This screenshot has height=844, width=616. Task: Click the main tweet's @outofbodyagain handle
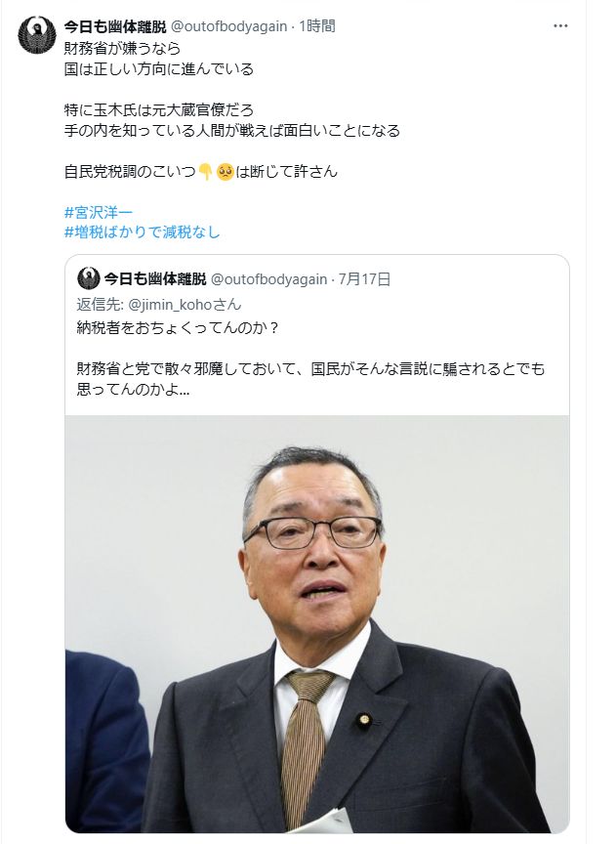tap(228, 26)
